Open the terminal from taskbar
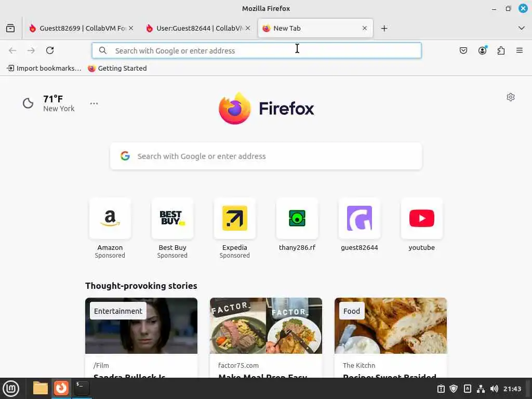Screen dimensions: 532x399 82,388
